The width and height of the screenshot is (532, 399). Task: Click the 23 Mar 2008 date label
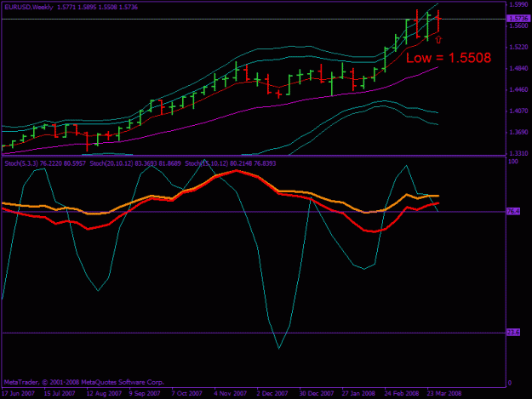(x=444, y=394)
